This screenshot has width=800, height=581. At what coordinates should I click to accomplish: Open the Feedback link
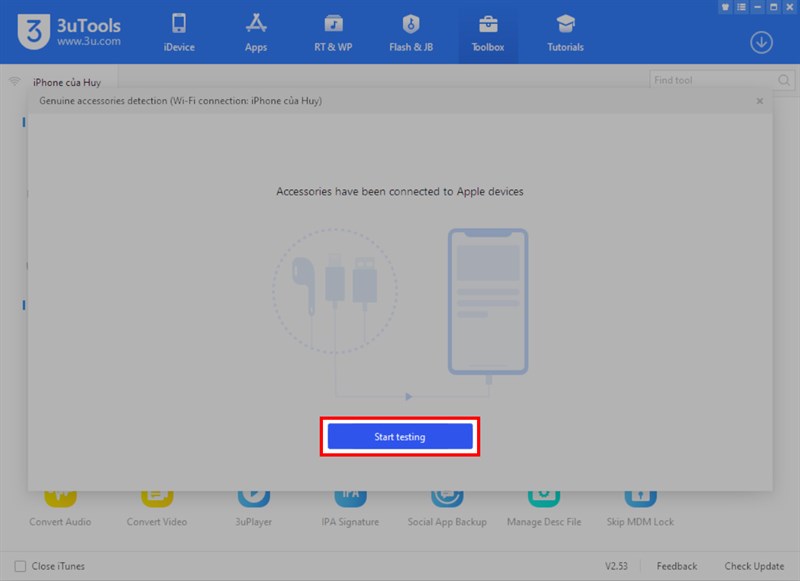[x=676, y=565]
